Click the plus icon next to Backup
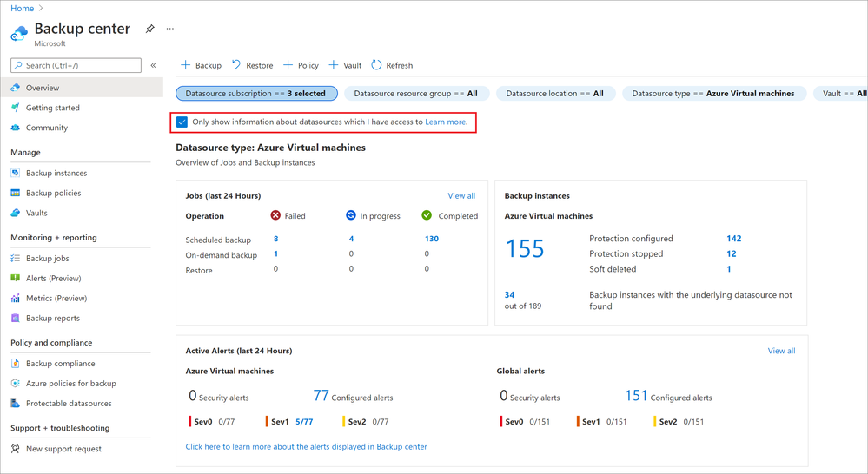 [x=185, y=65]
